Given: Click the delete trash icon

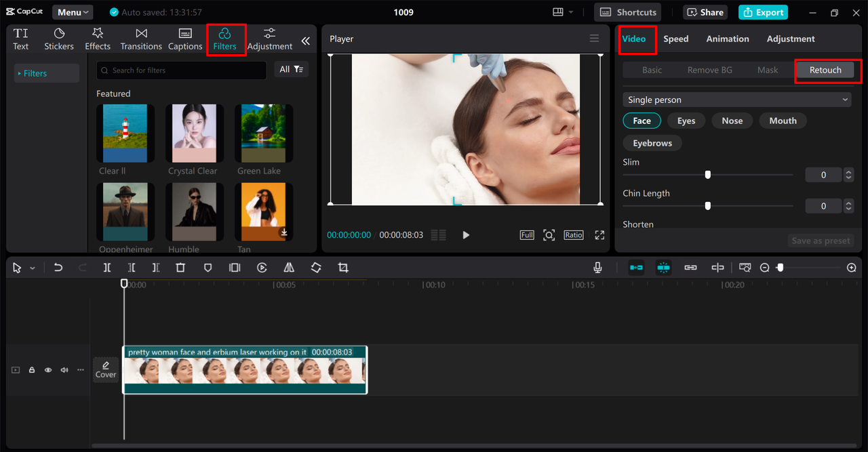Looking at the screenshot, I should [180, 268].
